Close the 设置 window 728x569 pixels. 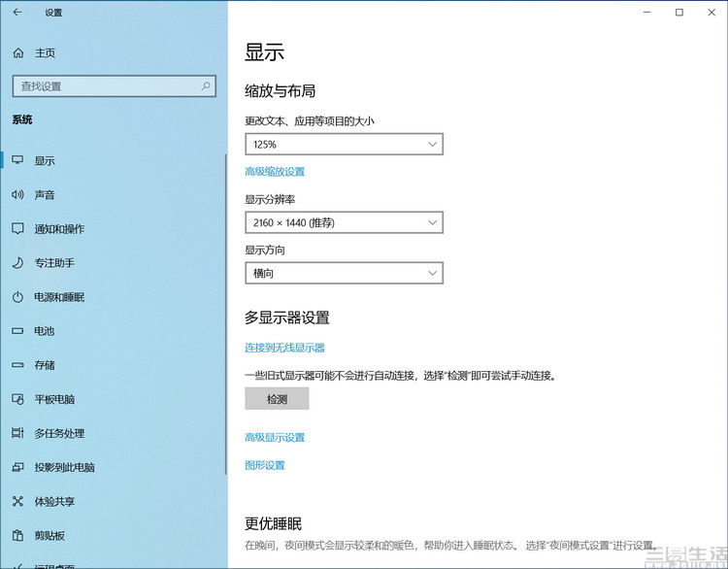click(x=711, y=13)
